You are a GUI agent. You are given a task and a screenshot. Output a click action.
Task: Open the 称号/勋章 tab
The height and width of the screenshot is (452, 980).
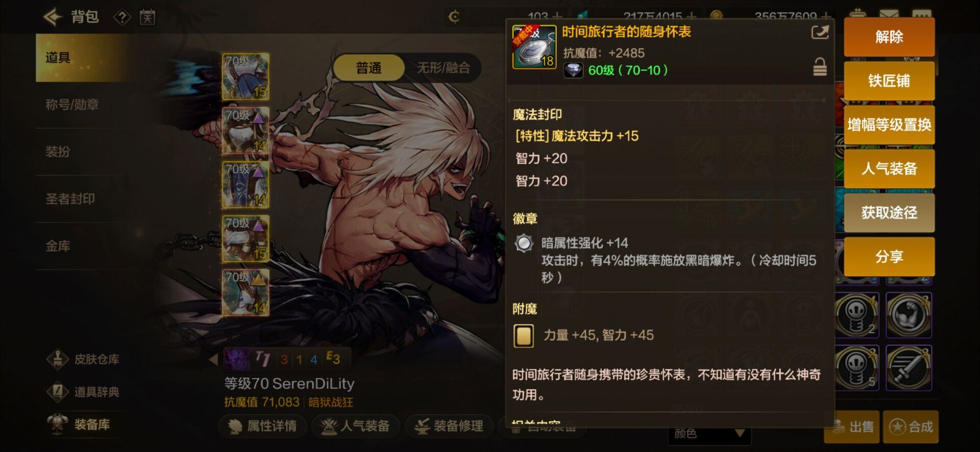72,105
